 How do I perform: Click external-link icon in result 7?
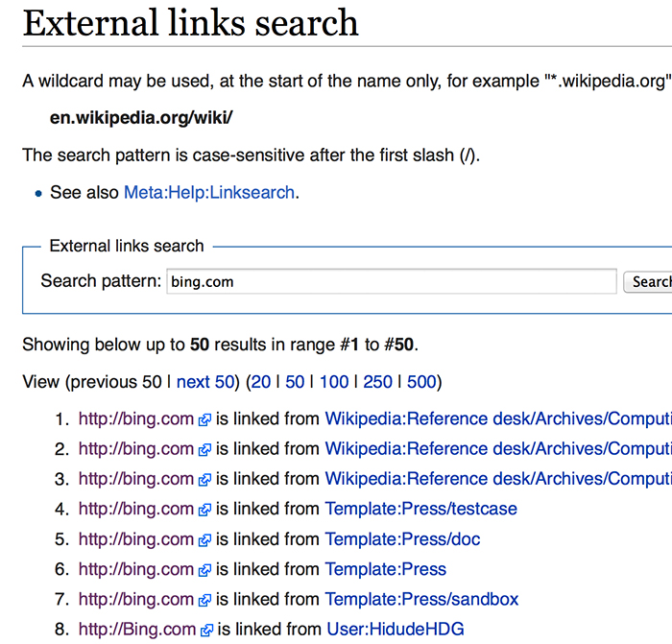point(204,600)
